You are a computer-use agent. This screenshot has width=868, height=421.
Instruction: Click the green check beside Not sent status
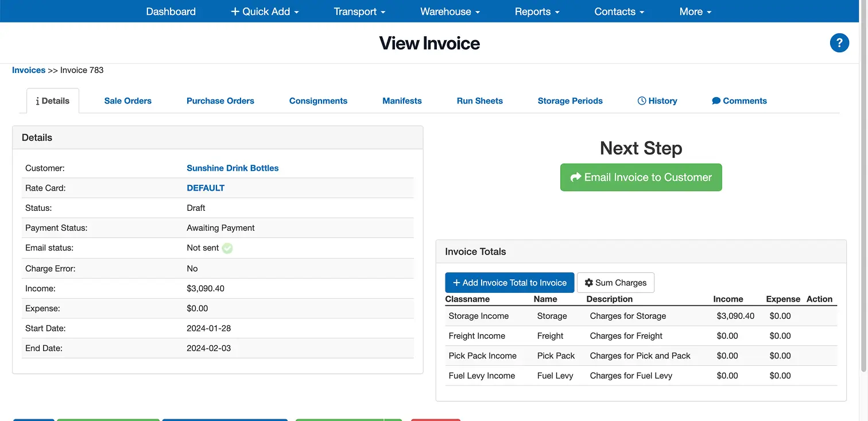click(227, 248)
